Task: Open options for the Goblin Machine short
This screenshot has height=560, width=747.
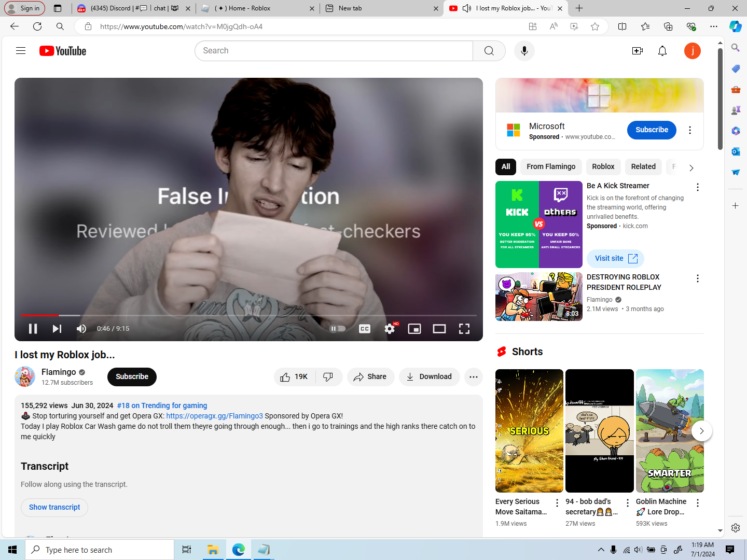Action: (x=698, y=503)
